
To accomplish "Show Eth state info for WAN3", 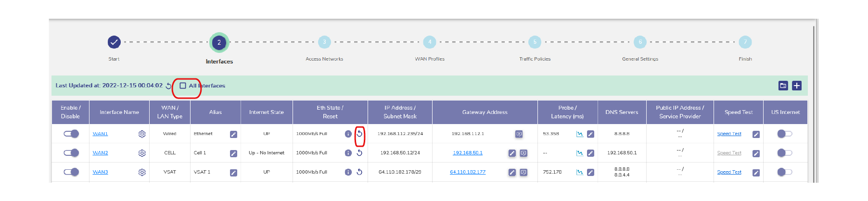I will (x=348, y=172).
